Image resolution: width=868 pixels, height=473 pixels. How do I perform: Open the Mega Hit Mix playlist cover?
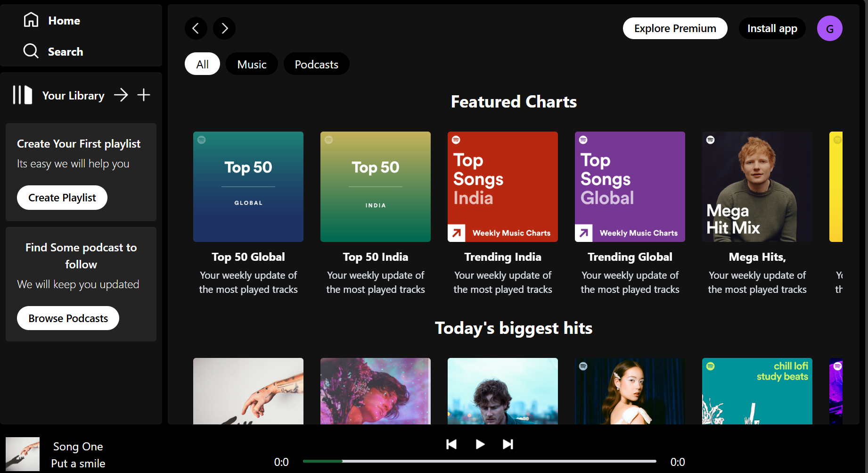pyautogui.click(x=757, y=187)
